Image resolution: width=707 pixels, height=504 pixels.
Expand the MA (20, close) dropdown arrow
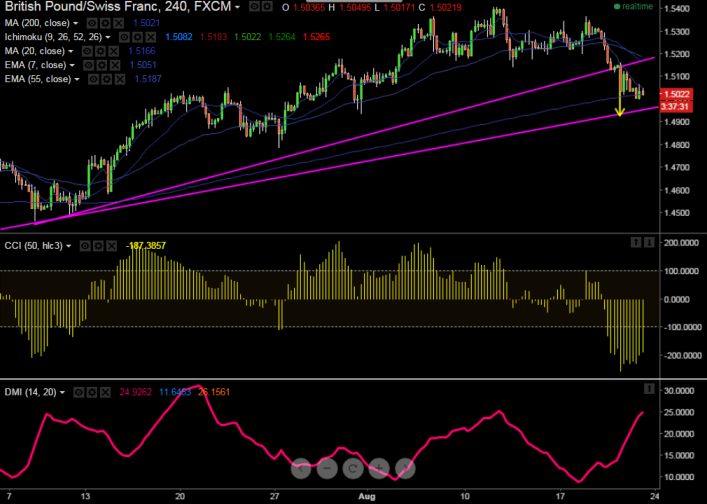pyautogui.click(x=70, y=51)
